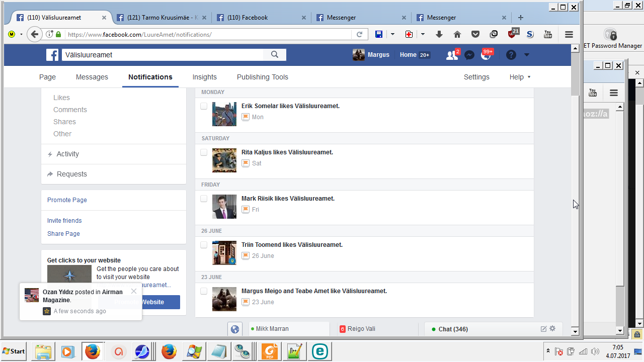644x362 pixels.
Task: Open the Facebook help question mark icon
Action: (511, 55)
